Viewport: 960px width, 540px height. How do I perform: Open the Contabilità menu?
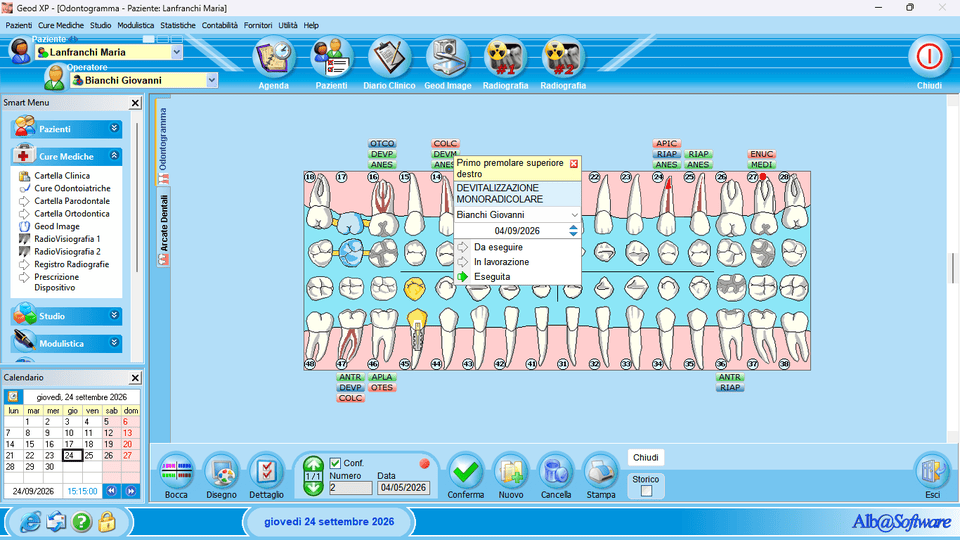(x=220, y=26)
